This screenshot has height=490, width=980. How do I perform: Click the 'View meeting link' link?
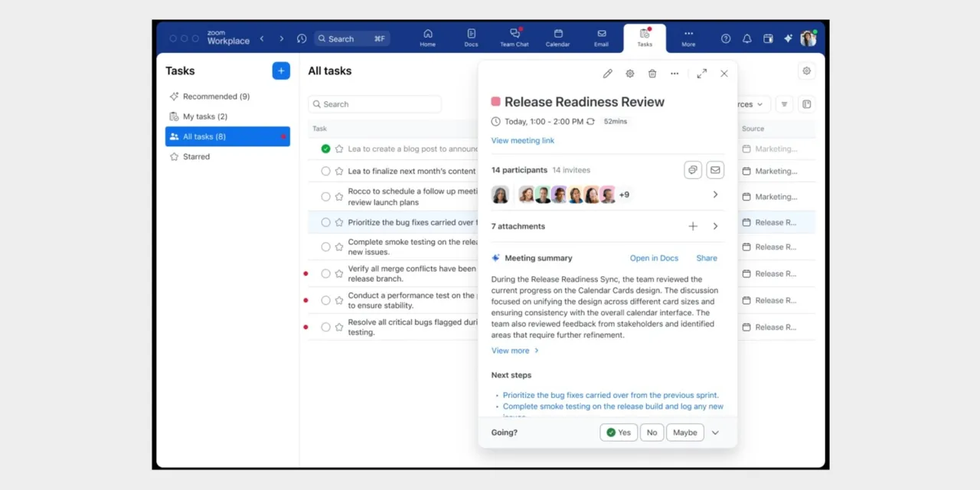pyautogui.click(x=523, y=141)
